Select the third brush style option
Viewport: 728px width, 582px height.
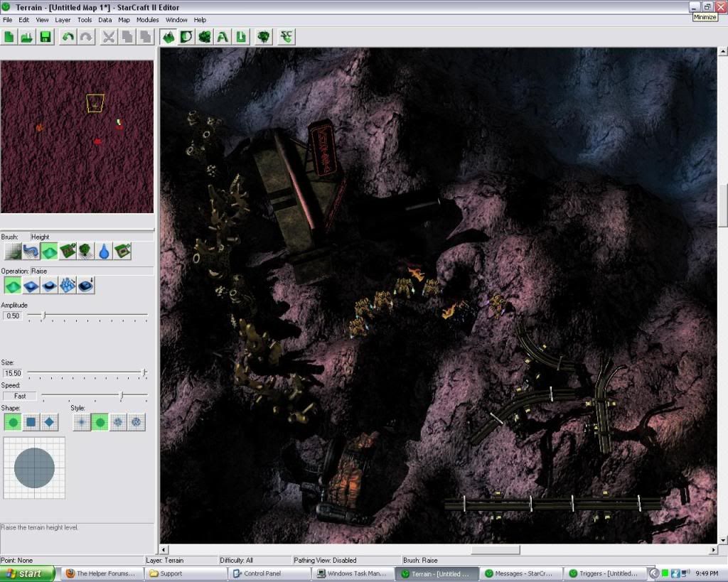(x=118, y=422)
